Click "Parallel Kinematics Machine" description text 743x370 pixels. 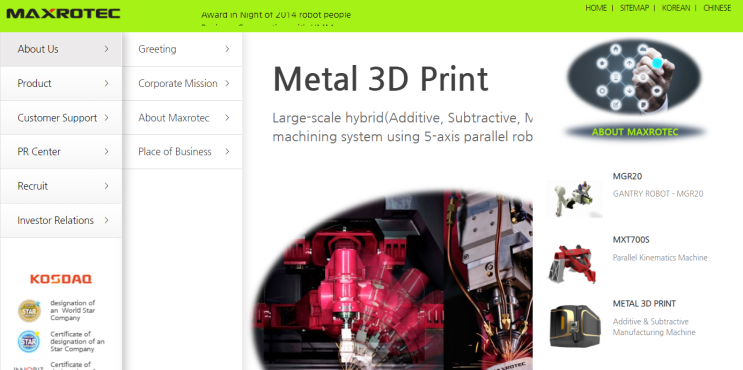click(660, 258)
